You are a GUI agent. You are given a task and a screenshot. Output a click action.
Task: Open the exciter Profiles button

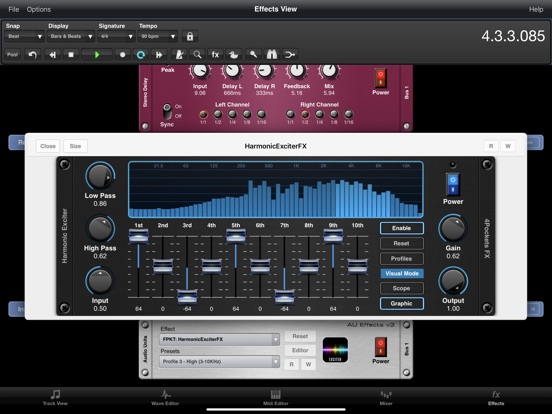401,258
